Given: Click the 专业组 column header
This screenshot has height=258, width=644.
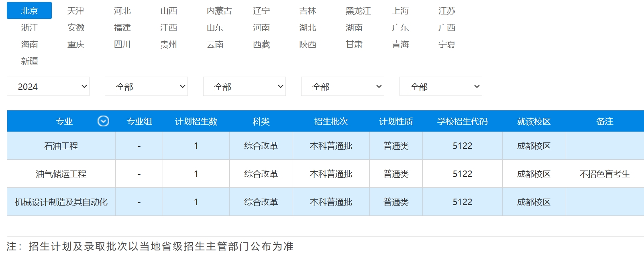Looking at the screenshot, I should [139, 121].
